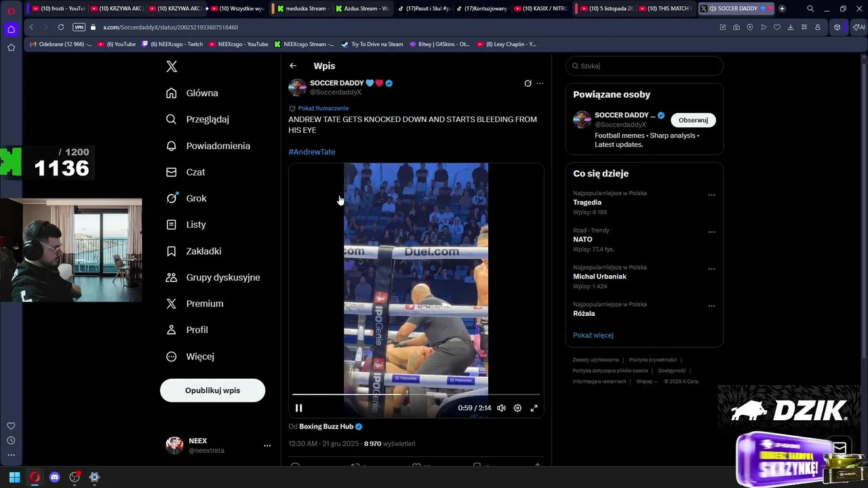Open options menu for the NATO trend

coord(711,232)
